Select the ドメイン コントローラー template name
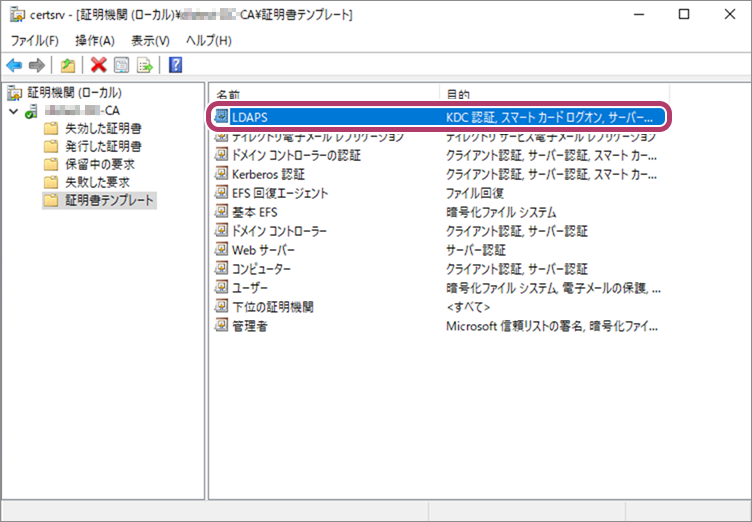The image size is (752, 522). pos(279,231)
